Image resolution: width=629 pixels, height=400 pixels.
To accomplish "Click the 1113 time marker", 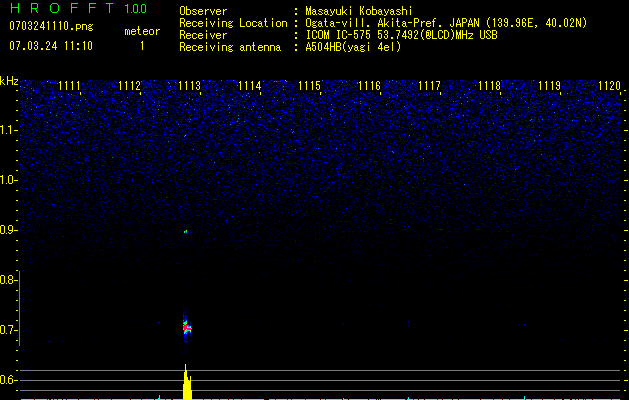I will (189, 87).
